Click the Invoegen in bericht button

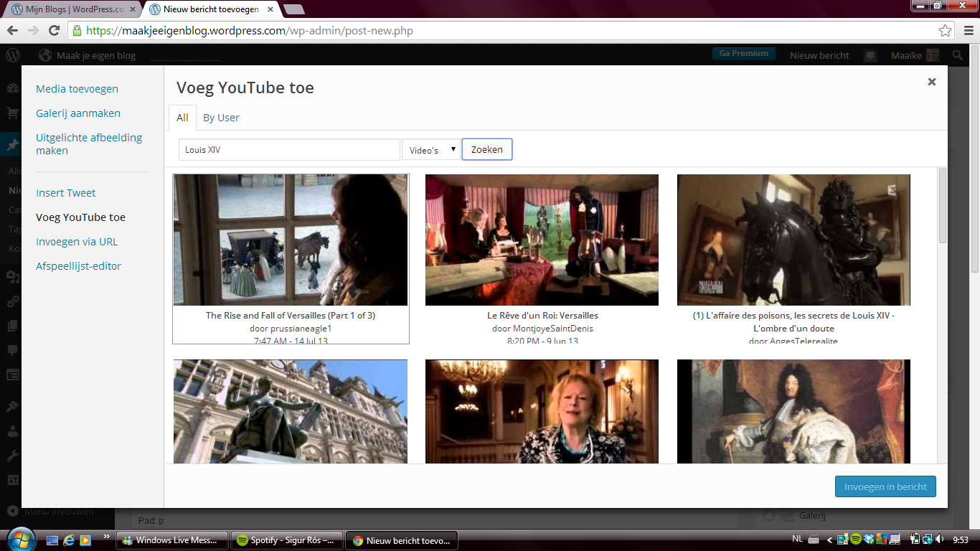click(885, 486)
